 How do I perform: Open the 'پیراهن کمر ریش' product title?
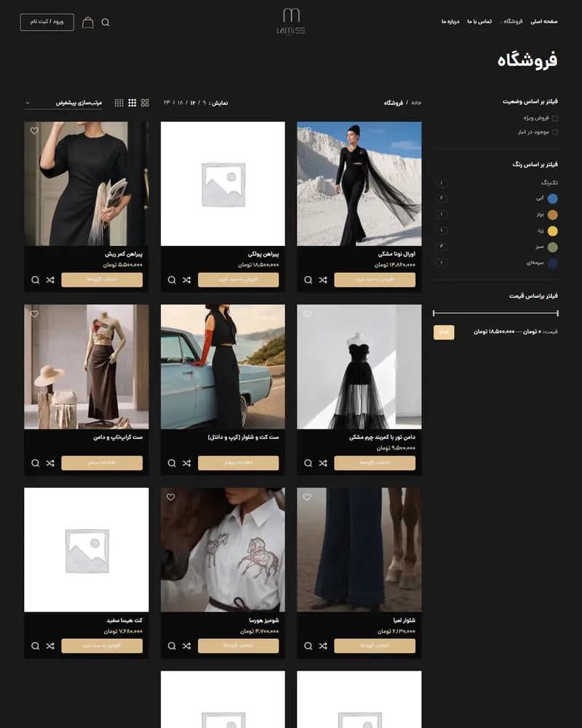pos(124,254)
